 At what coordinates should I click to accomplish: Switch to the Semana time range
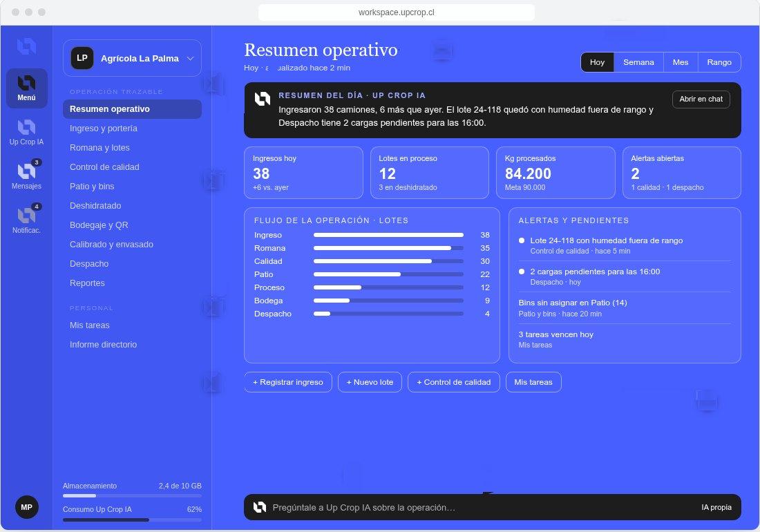638,62
